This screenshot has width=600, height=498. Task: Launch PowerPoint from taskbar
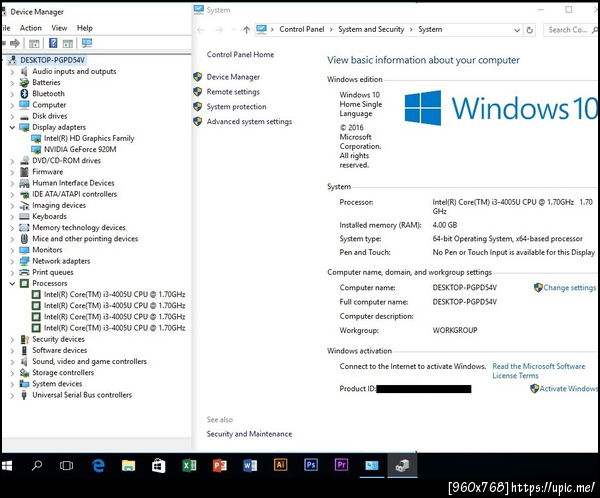220,465
